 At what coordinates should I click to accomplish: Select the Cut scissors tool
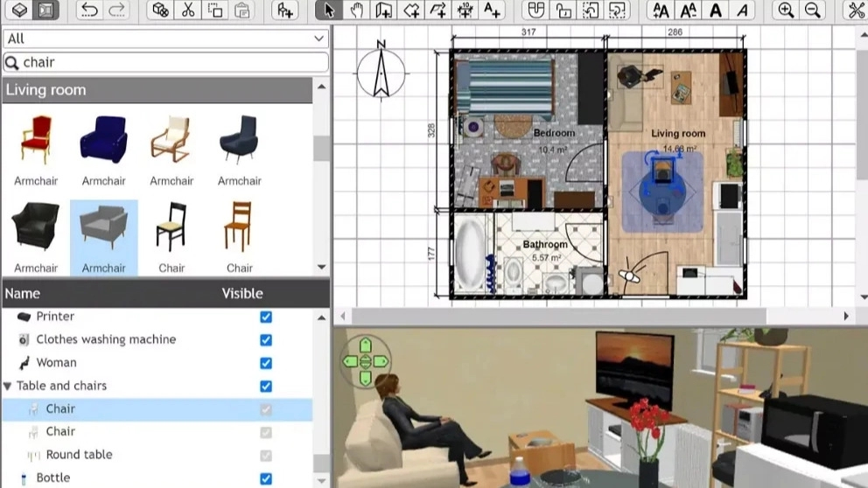click(186, 10)
